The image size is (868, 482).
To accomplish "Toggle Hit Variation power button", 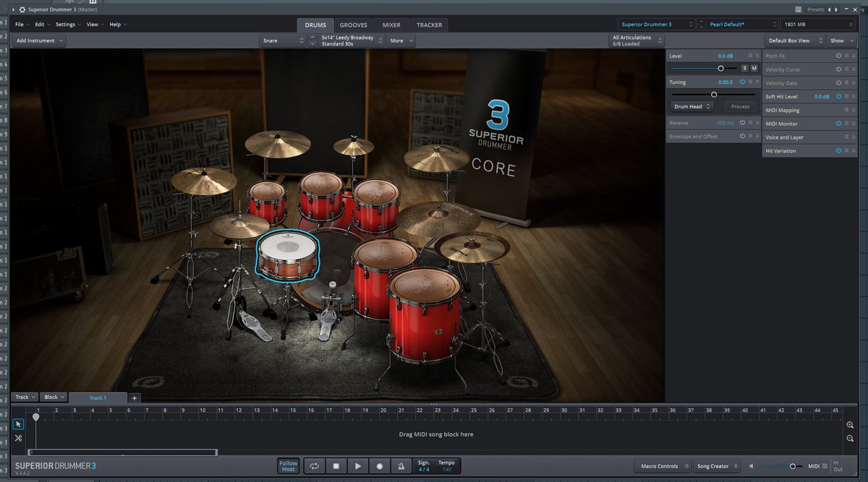I will coord(839,150).
